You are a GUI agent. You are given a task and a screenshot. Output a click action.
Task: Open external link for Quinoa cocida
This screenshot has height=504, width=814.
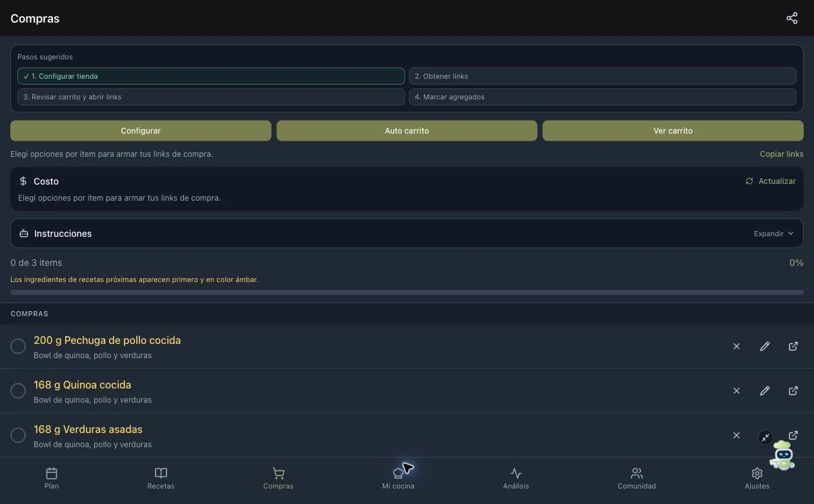(x=793, y=391)
